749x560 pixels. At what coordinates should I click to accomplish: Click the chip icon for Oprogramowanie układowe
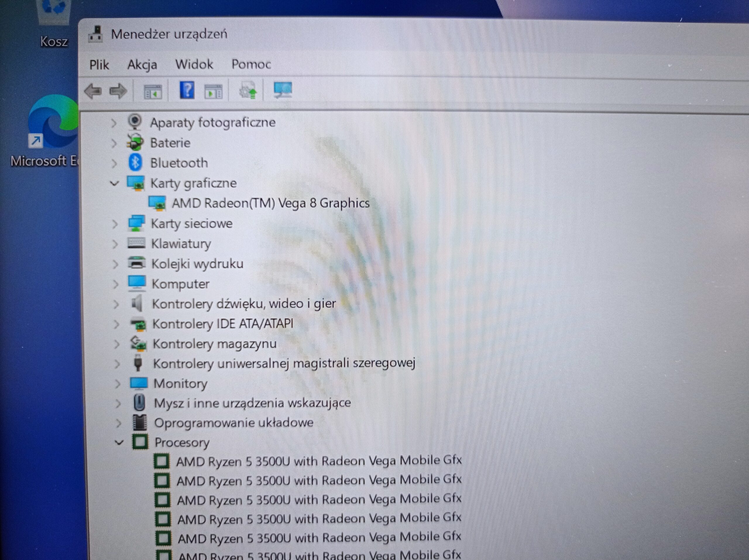tap(140, 423)
